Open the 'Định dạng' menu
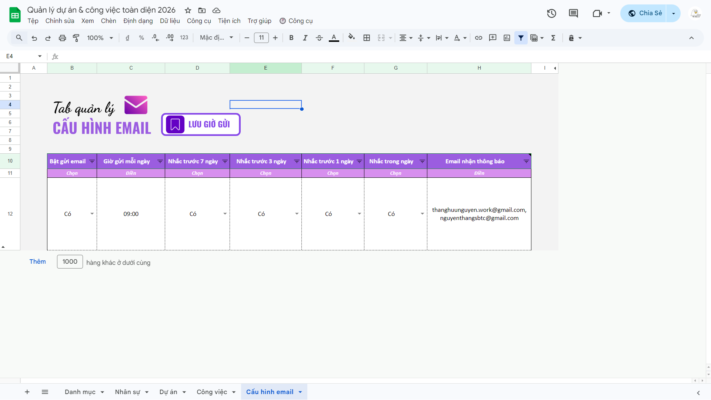This screenshot has width=711, height=400. tap(140, 20)
